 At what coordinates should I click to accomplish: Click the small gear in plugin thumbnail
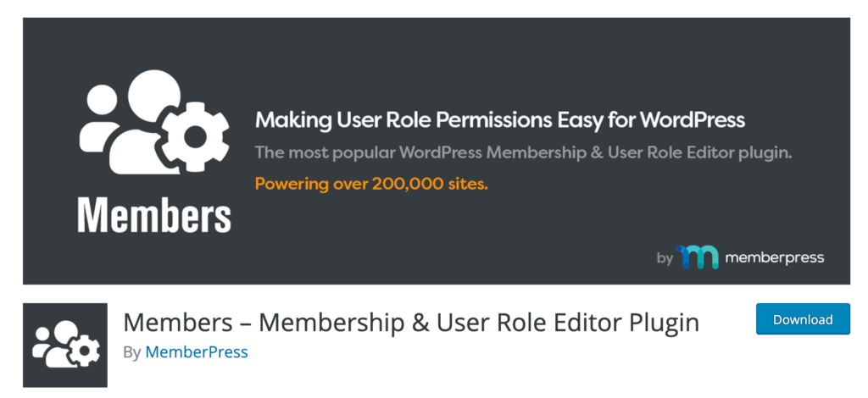(x=86, y=351)
